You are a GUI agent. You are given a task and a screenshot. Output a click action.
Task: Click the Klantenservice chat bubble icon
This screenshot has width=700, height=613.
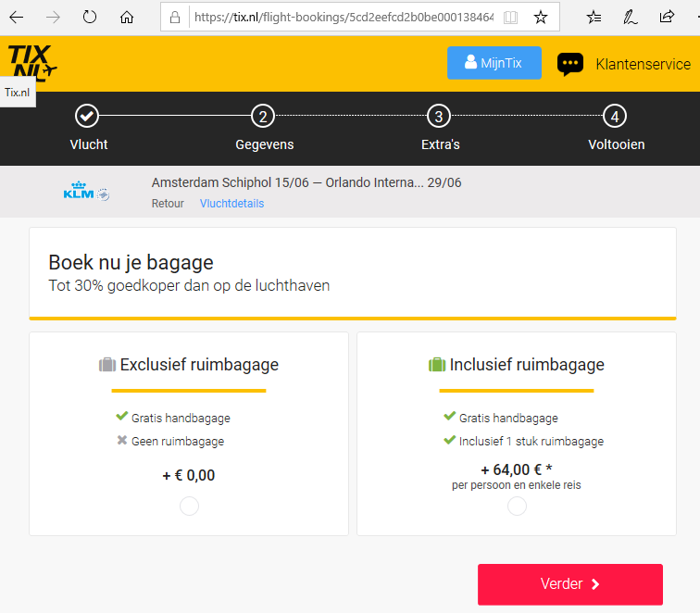pos(570,64)
